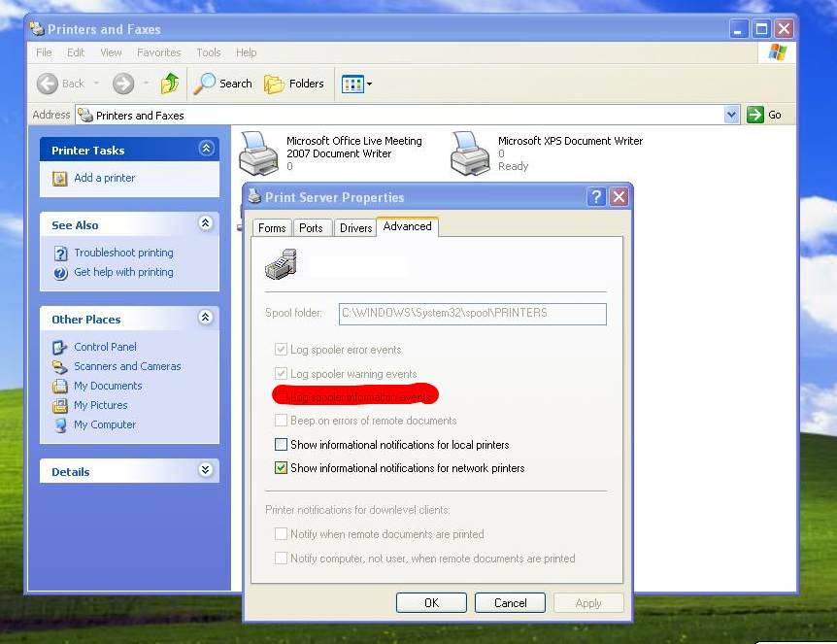Click Printers and Faxes title bar icon
Image resolution: width=837 pixels, height=644 pixels.
37,29
